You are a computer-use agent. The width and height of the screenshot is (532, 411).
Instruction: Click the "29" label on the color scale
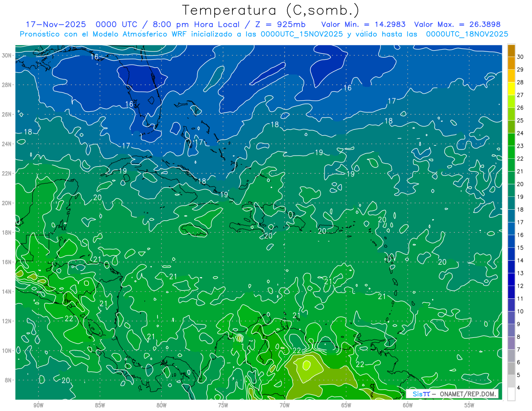point(520,70)
